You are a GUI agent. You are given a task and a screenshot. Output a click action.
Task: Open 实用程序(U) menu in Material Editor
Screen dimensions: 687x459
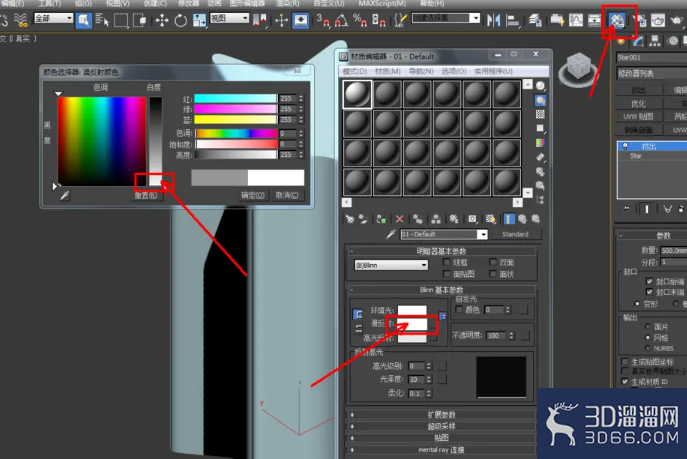click(x=493, y=71)
